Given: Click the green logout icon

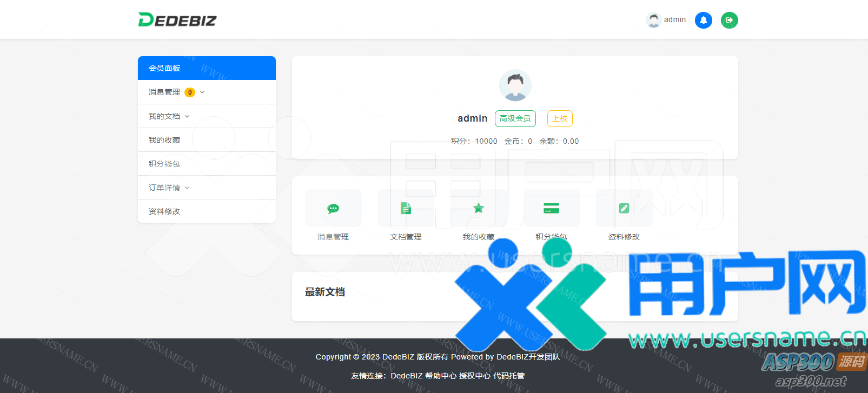Looking at the screenshot, I should [729, 20].
